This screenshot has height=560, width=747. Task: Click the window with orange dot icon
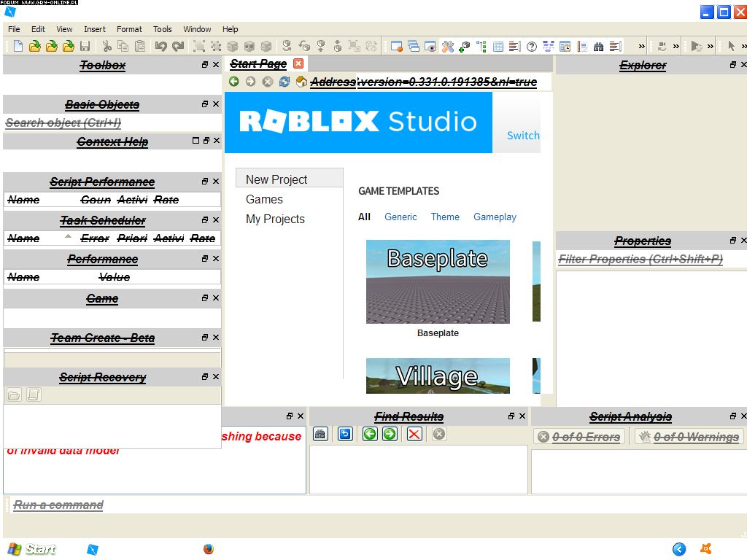pyautogui.click(x=396, y=46)
